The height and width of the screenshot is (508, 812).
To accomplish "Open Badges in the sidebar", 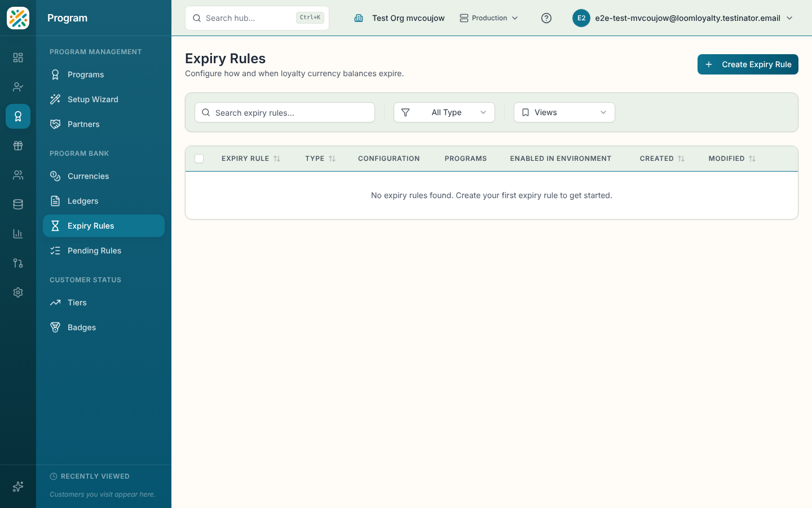I will click(x=104, y=327).
